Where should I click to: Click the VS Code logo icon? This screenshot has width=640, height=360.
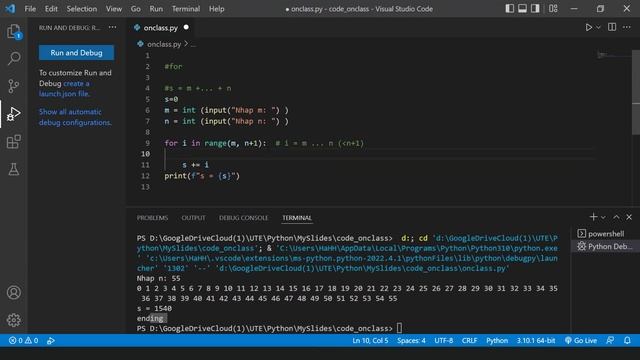click(x=10, y=9)
